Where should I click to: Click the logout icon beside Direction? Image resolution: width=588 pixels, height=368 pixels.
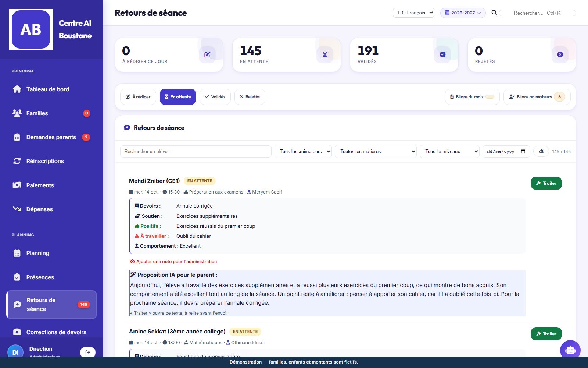point(88,352)
